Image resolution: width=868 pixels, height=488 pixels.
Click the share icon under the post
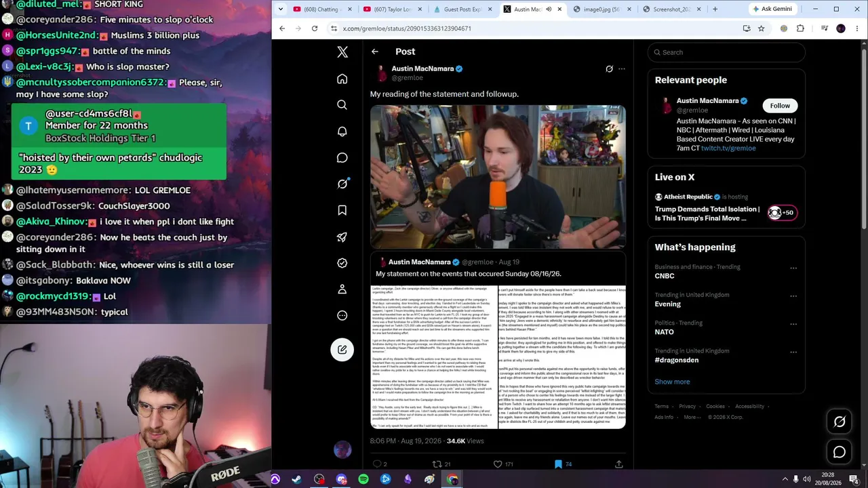pos(618,464)
